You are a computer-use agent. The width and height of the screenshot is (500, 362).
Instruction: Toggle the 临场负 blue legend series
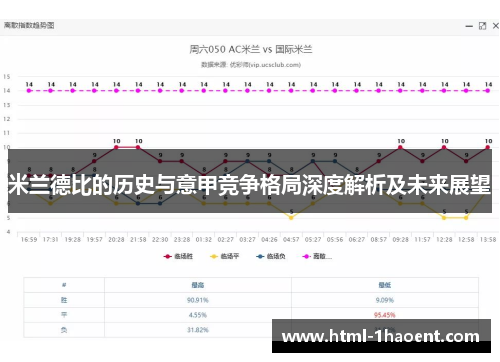(271, 256)
